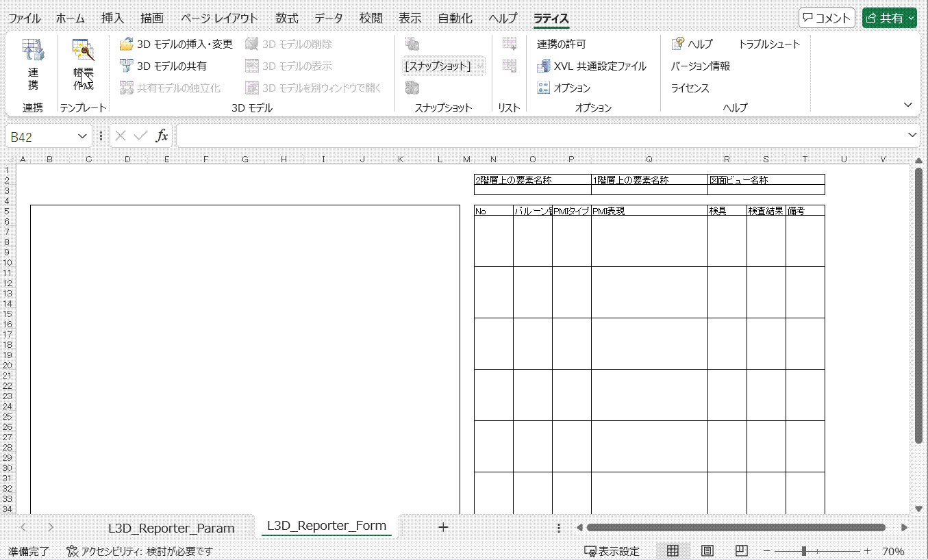Click 共有モデルの独立化
This screenshot has width=928, height=560.
point(170,88)
